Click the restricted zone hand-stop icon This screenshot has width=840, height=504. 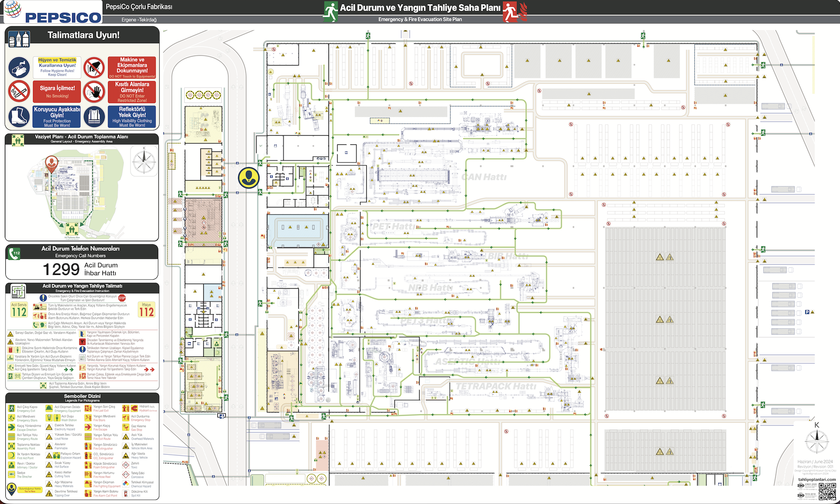tap(94, 91)
